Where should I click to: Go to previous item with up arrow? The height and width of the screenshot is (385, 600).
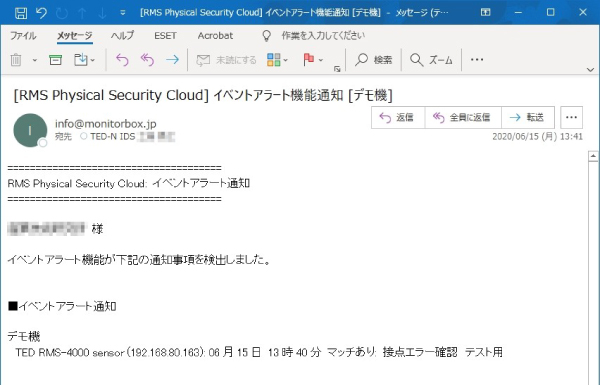coord(82,13)
